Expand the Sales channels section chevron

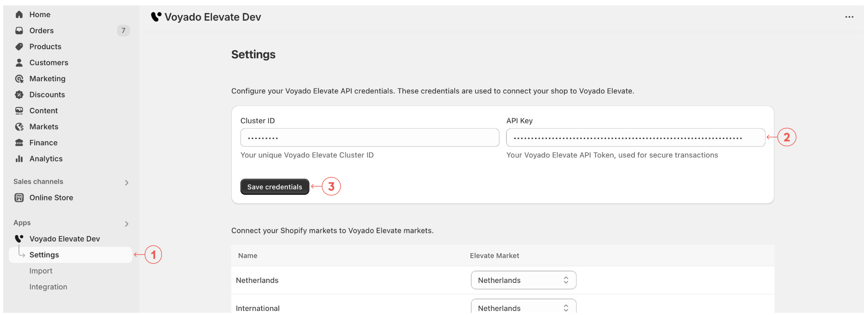point(127,183)
